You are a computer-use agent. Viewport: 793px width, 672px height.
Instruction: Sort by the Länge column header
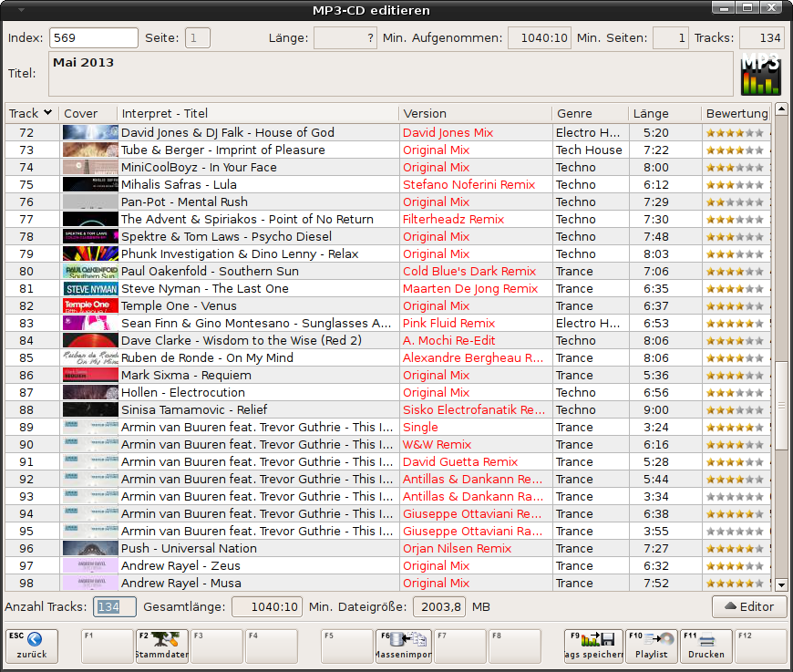(x=664, y=113)
